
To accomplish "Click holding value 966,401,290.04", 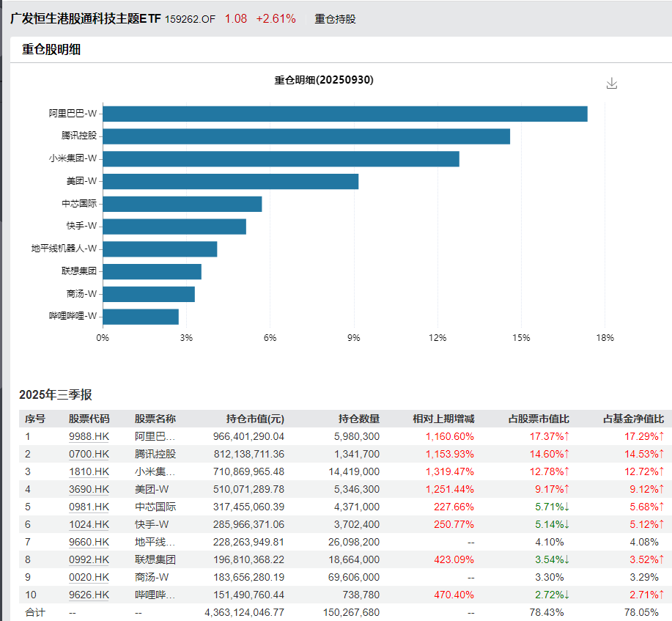I will [x=248, y=436].
